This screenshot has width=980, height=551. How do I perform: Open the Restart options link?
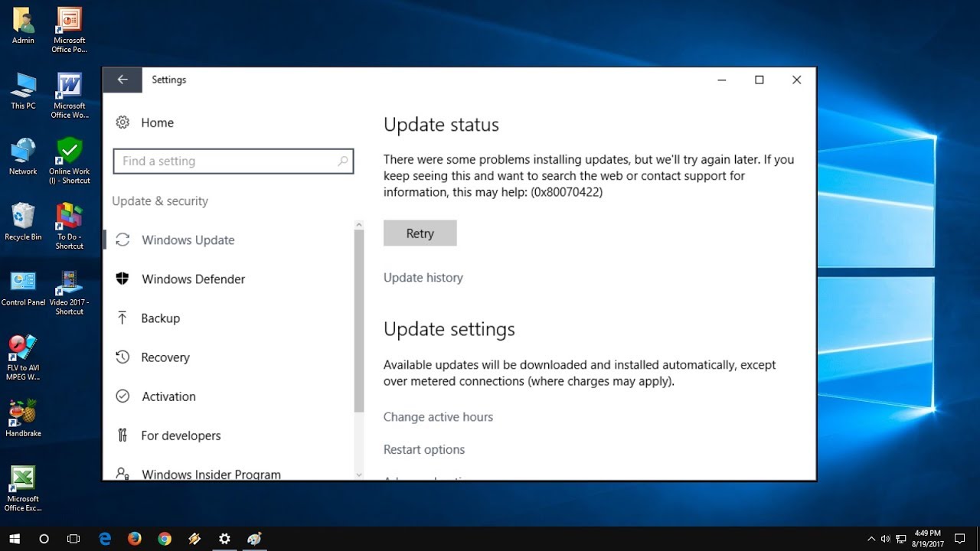tap(424, 450)
